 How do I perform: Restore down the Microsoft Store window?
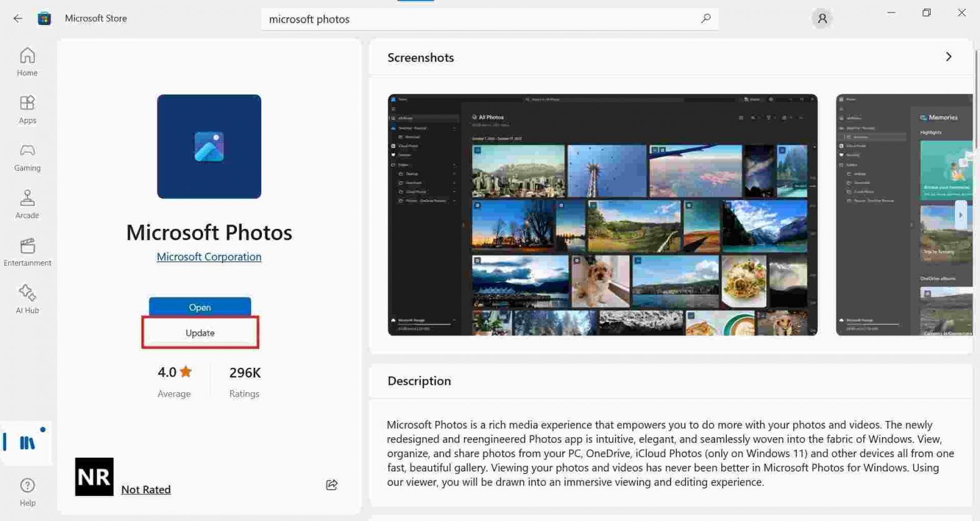[926, 13]
